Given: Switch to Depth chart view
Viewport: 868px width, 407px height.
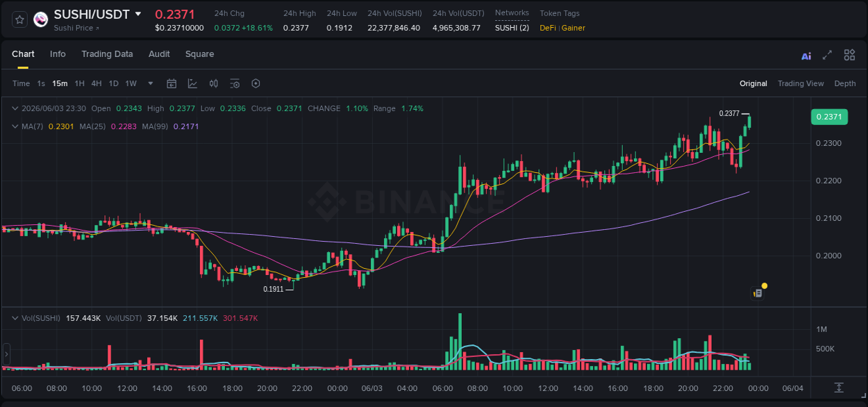Looking at the screenshot, I should [845, 83].
